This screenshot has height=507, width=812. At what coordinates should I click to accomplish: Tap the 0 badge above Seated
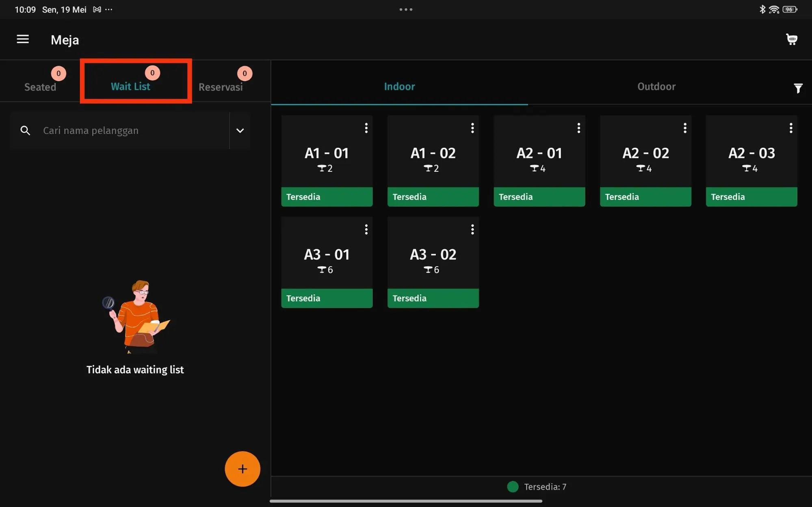click(x=58, y=73)
